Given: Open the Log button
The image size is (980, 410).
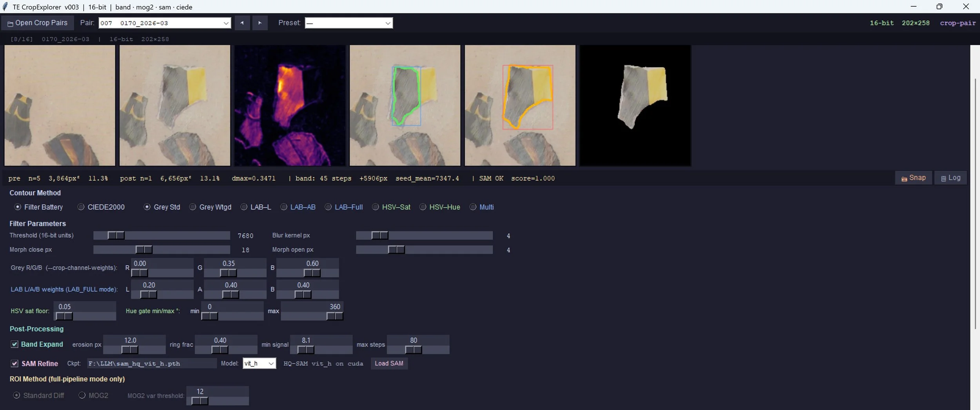Looking at the screenshot, I should click(951, 178).
